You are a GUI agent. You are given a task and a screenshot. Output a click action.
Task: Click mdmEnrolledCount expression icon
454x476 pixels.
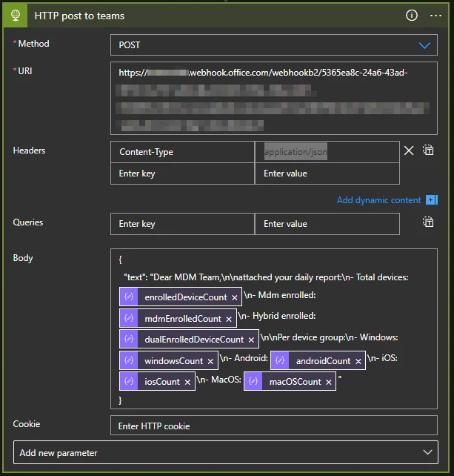tap(129, 318)
